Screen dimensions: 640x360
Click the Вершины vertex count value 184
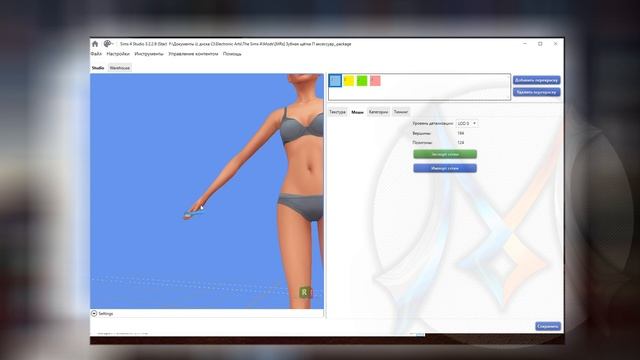(x=460, y=133)
